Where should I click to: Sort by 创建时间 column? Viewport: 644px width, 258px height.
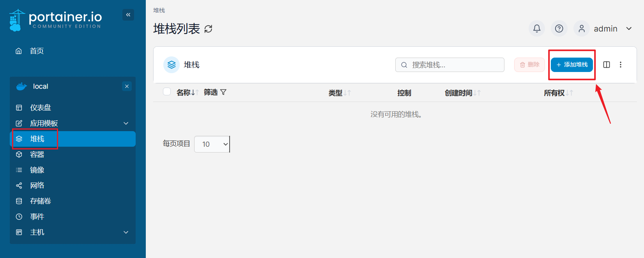(463, 93)
